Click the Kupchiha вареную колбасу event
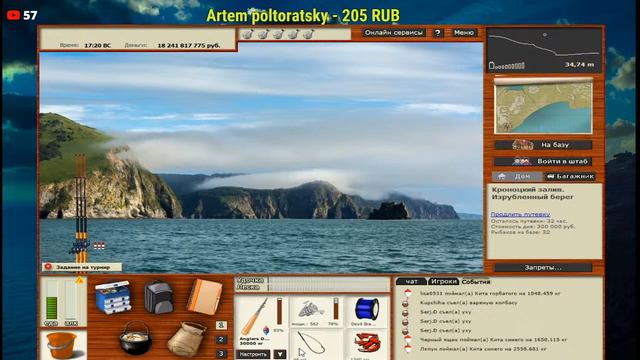This screenshot has height=360, width=640. (469, 303)
